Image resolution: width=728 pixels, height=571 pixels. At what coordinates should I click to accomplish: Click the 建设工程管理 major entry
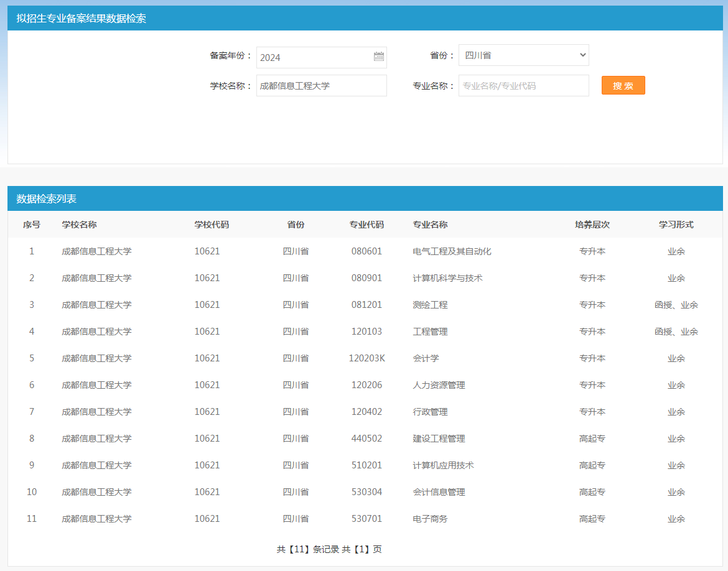click(439, 439)
